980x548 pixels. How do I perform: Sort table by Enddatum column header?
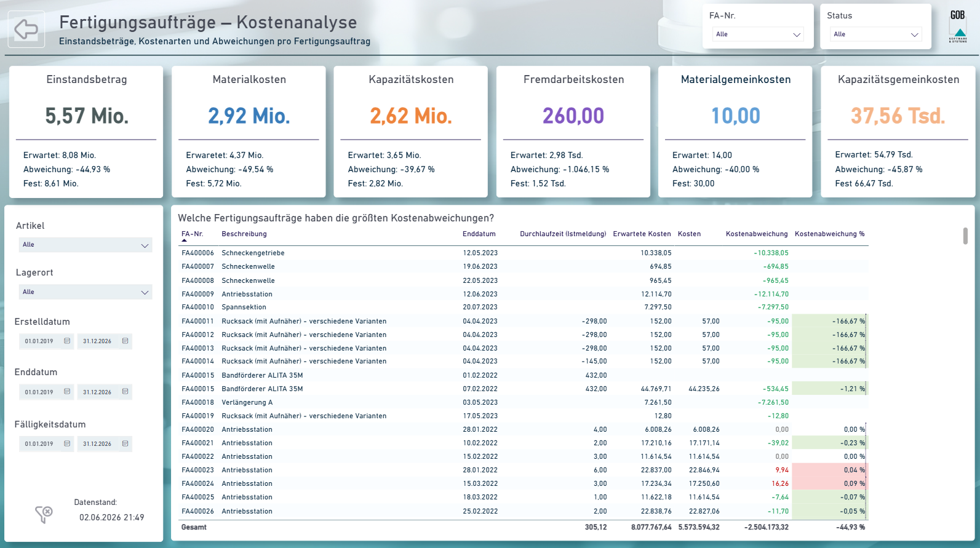479,234
